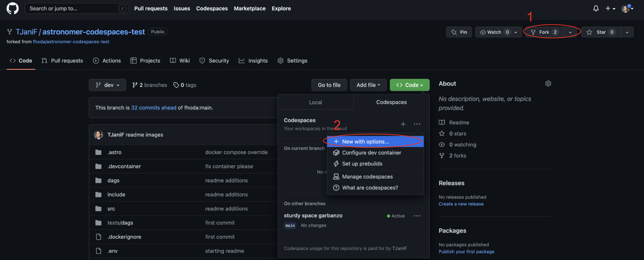Image resolution: width=644 pixels, height=260 pixels.
Task: Click TJaniF commit author avatar
Action: pos(98,135)
